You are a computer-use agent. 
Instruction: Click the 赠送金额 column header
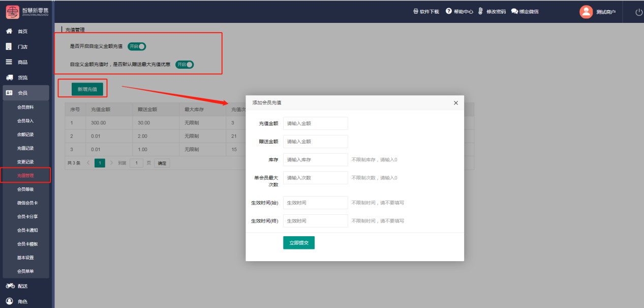(156, 109)
